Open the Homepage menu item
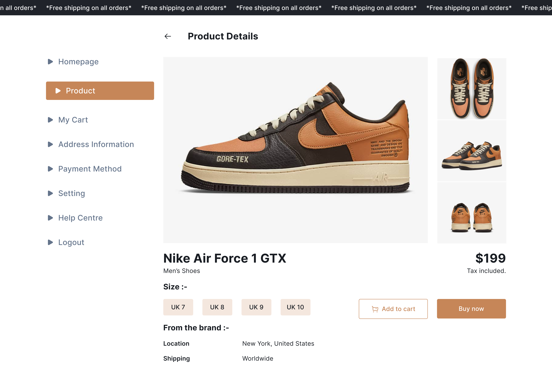Viewport: 552px width, 392px height. click(x=78, y=62)
